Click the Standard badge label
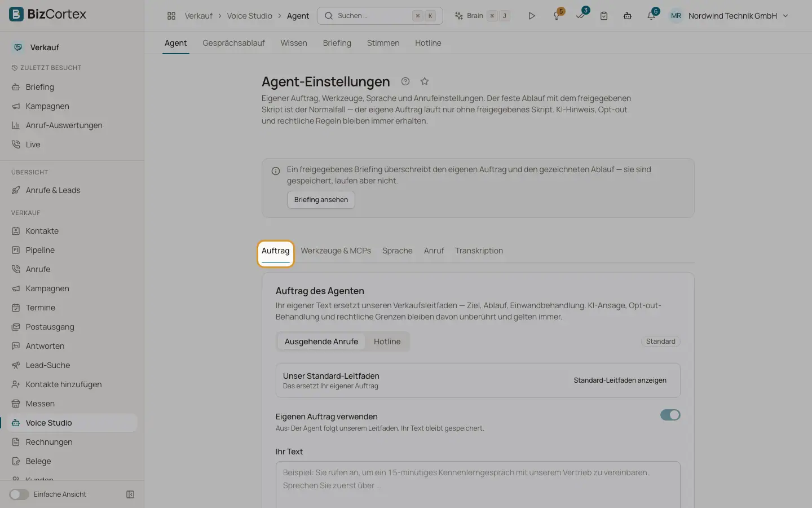This screenshot has width=812, height=508. [x=660, y=341]
